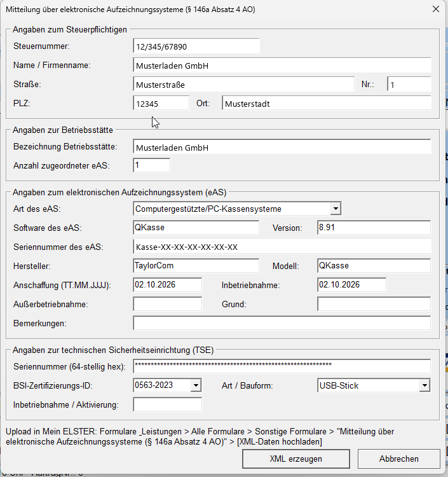This screenshot has width=448, height=477.
Task: Click the XML erzeugen button
Action: tap(296, 459)
